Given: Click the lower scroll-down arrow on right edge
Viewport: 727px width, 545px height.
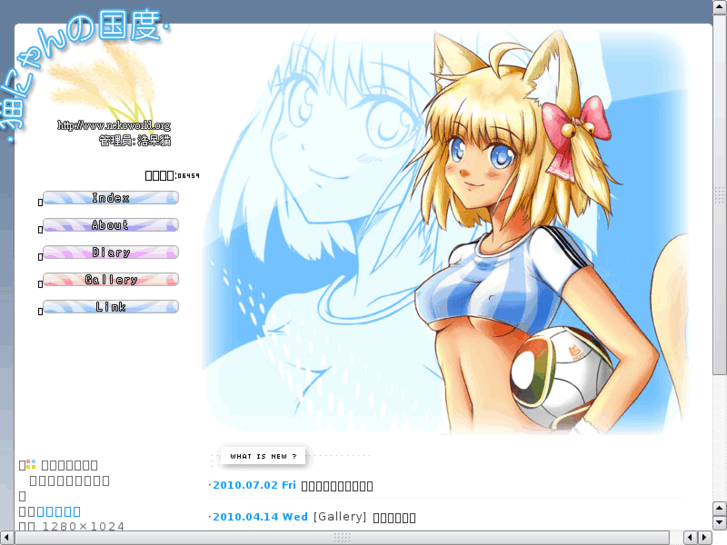Looking at the screenshot, I should pyautogui.click(x=719, y=522).
